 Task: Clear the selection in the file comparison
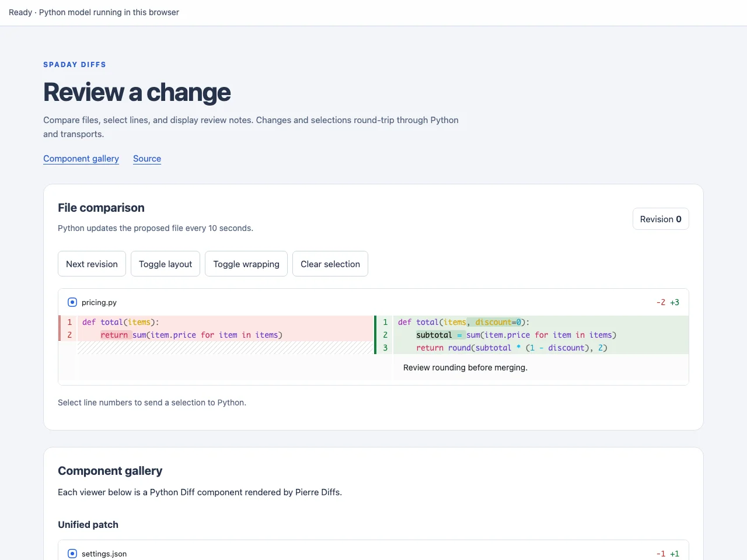tap(330, 264)
